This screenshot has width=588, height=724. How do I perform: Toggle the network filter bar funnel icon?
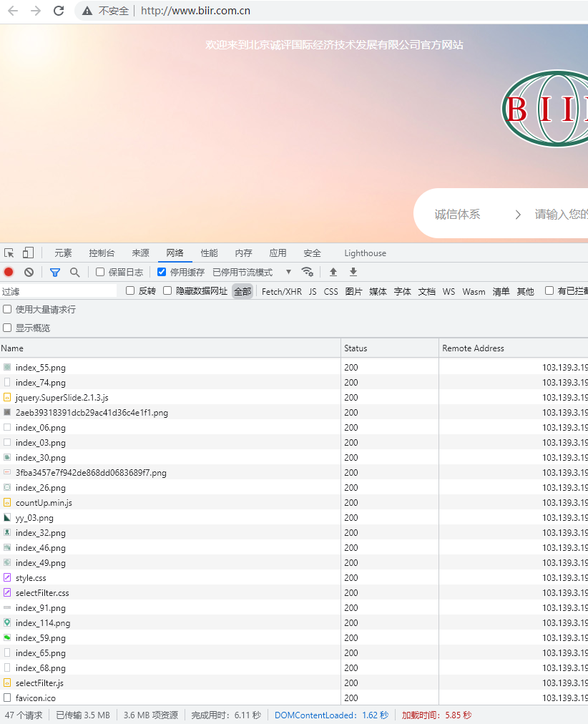(54, 272)
